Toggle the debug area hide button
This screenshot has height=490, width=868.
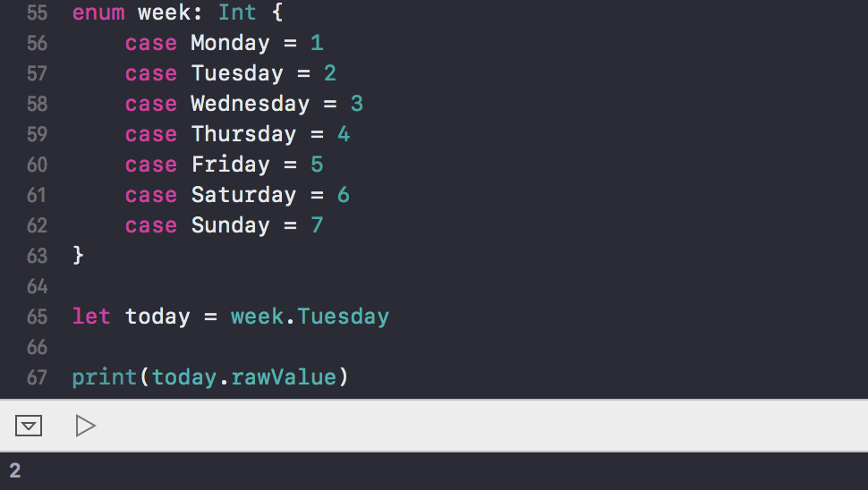coord(29,426)
